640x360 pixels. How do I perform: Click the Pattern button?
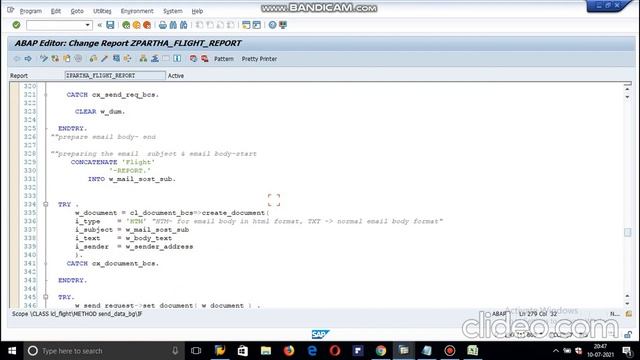pos(224,59)
